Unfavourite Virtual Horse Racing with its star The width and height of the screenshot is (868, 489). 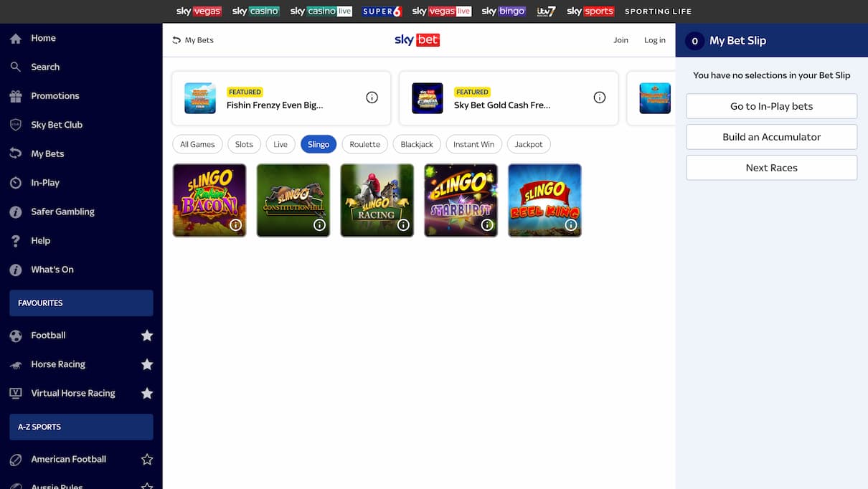point(147,393)
